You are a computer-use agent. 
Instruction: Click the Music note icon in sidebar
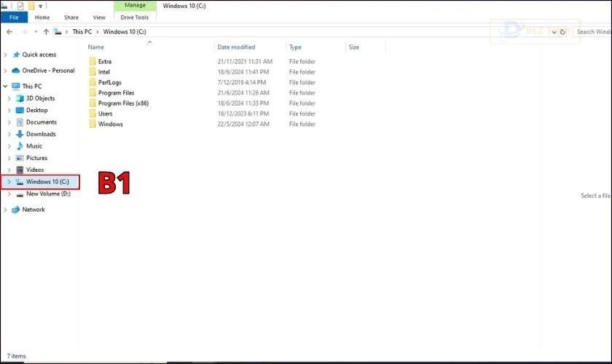pos(19,146)
